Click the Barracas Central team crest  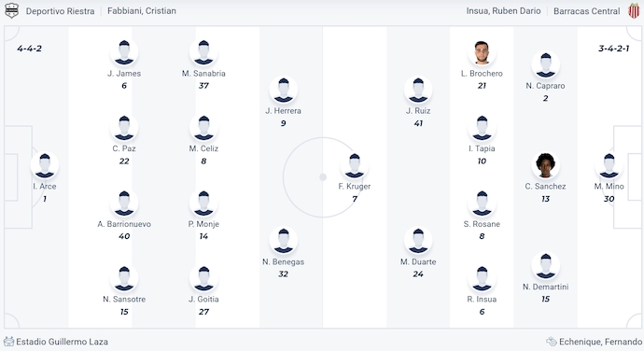coord(634,10)
